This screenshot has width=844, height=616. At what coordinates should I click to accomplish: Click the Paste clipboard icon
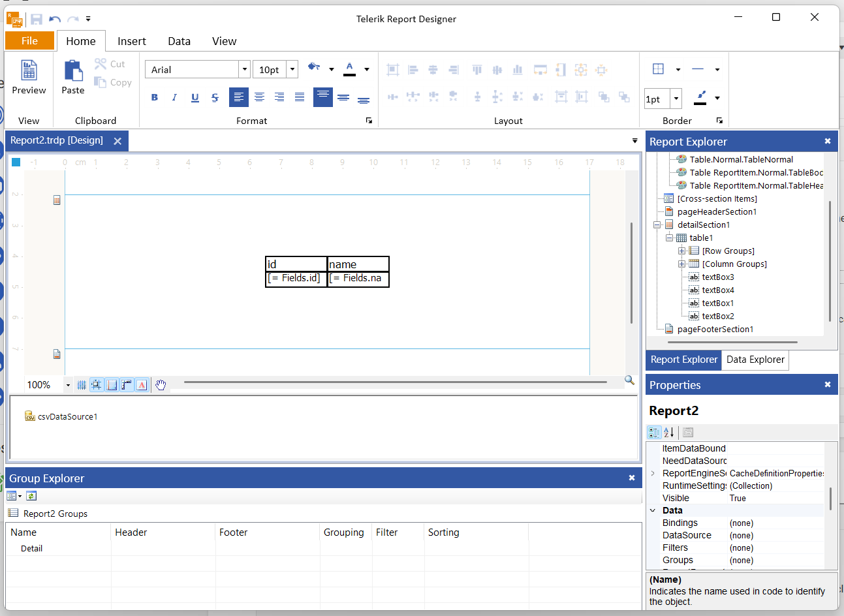coord(73,70)
